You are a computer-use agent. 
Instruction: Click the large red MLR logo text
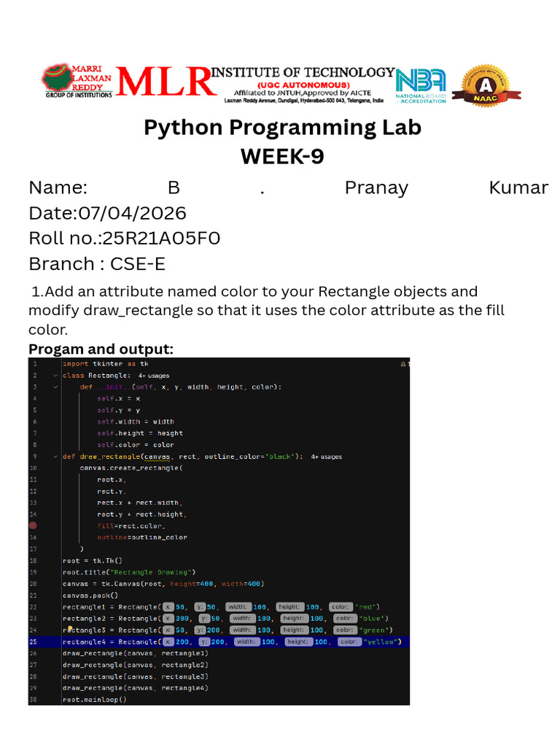[166, 82]
